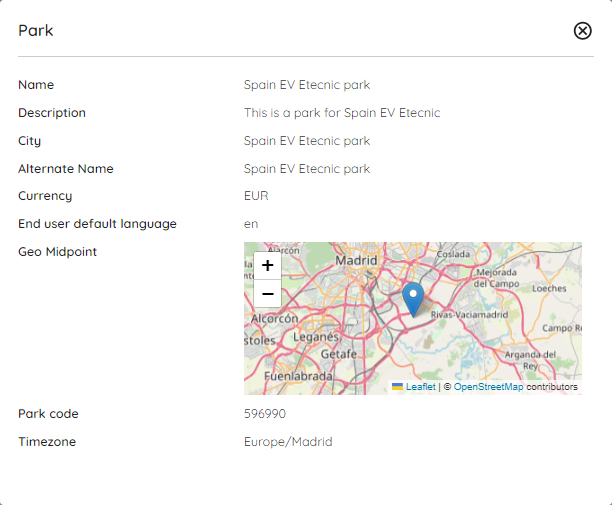
Task: Click the Loeches label on the map
Action: 549,288
